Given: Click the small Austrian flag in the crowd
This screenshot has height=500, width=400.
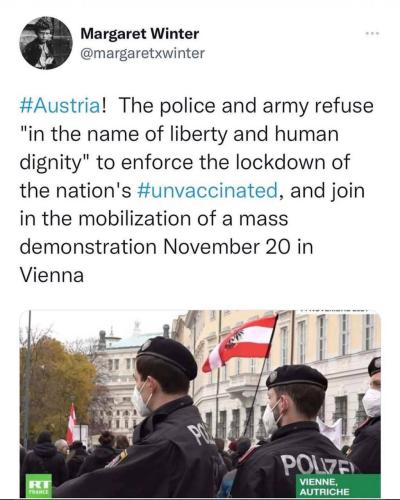Looking at the screenshot, I should pos(71,423).
